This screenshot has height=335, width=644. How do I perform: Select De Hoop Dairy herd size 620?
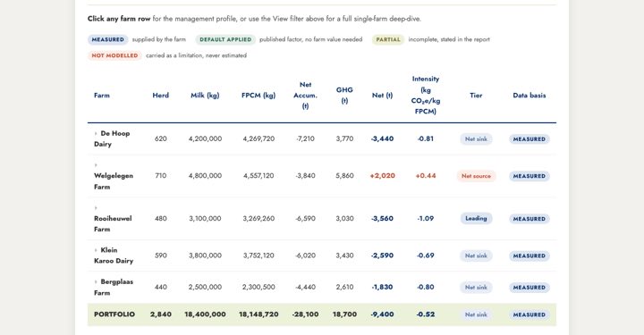tap(161, 138)
